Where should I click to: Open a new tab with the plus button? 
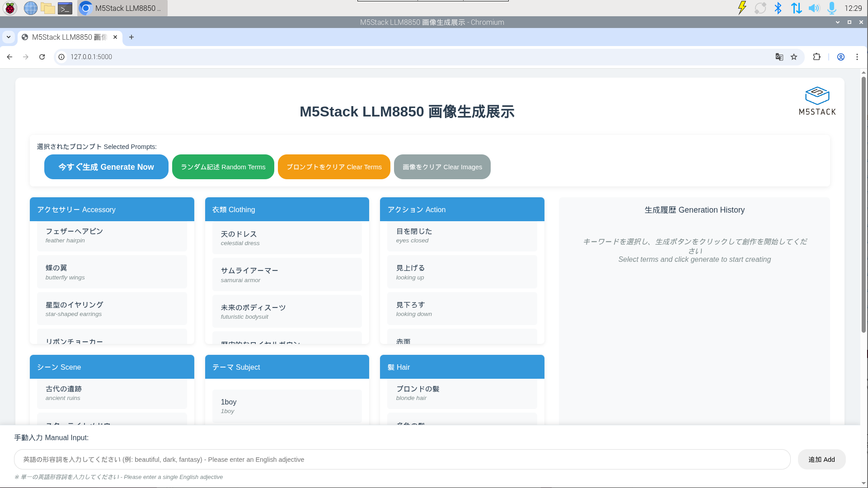tap(131, 37)
